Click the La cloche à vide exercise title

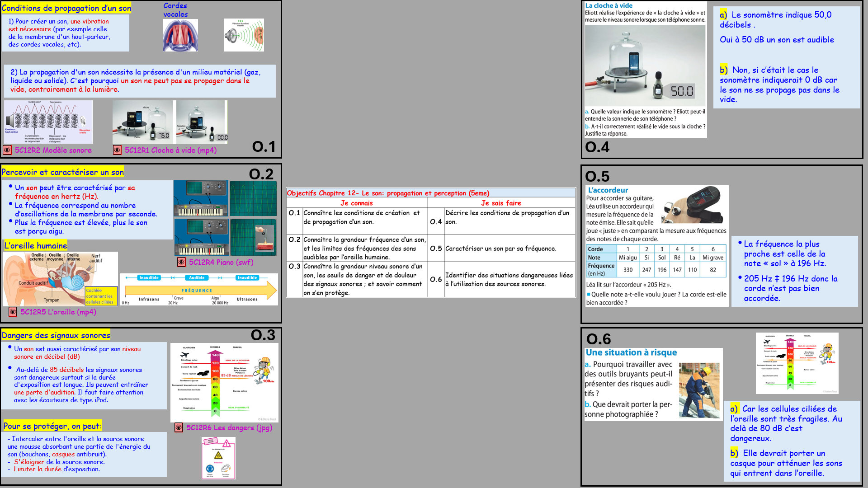[609, 5]
